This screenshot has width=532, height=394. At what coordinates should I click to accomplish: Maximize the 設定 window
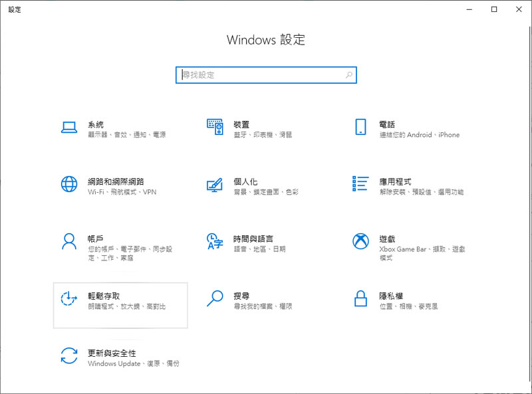point(494,9)
